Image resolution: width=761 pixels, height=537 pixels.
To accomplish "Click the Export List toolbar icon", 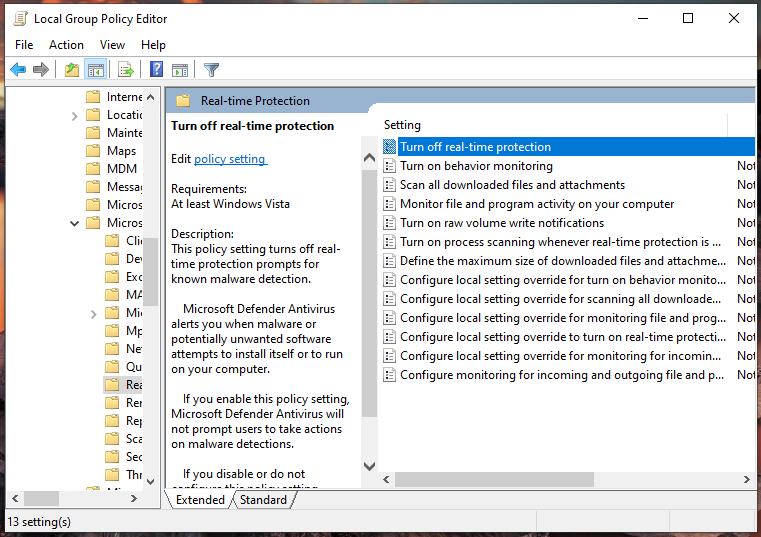I will click(126, 69).
